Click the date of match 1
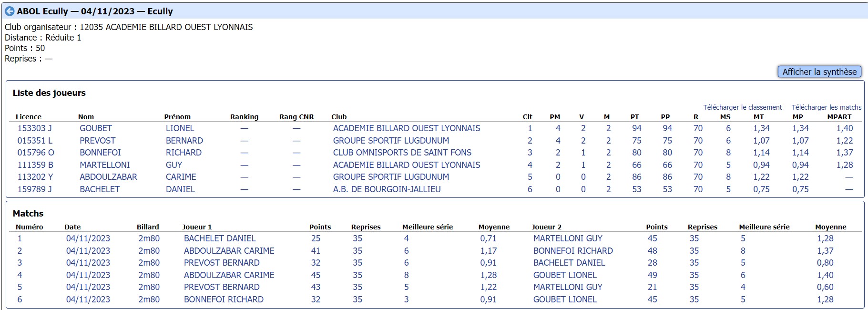The height and width of the screenshot is (310, 868). pos(88,238)
